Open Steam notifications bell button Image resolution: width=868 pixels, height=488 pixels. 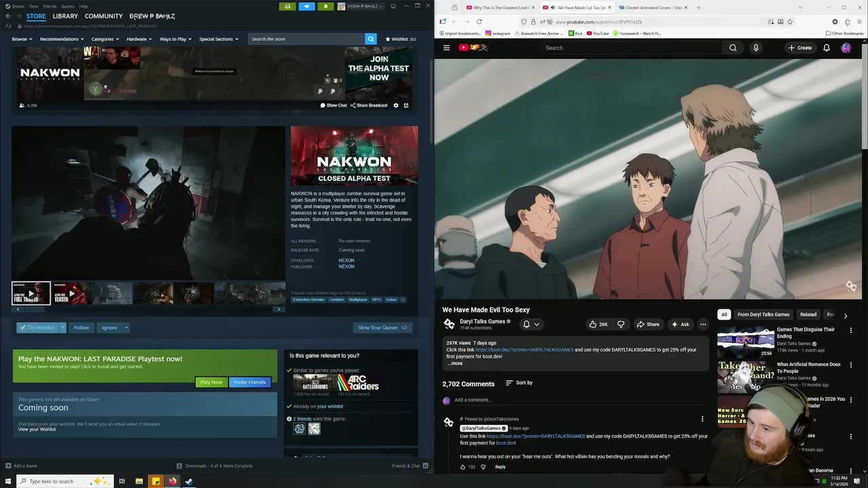pos(325,6)
